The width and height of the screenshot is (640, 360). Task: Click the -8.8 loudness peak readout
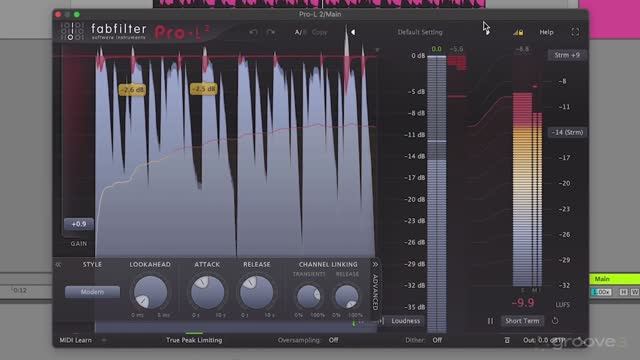pos(522,49)
